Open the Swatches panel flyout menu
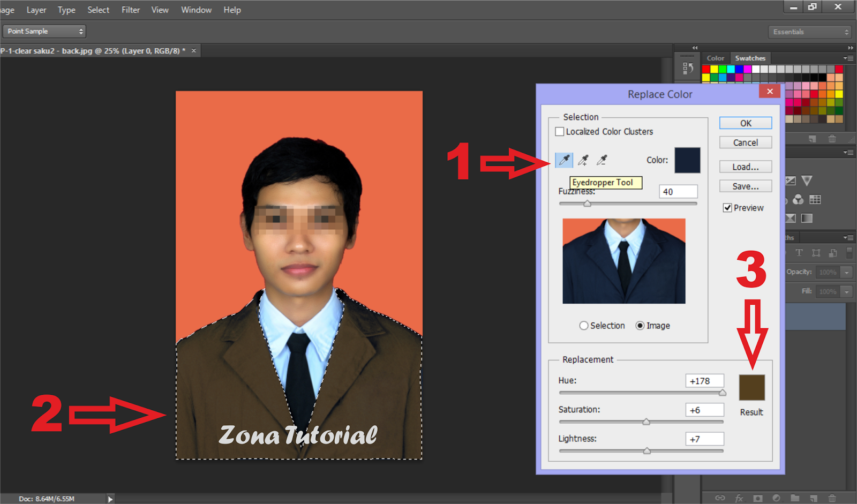 pos(848,58)
